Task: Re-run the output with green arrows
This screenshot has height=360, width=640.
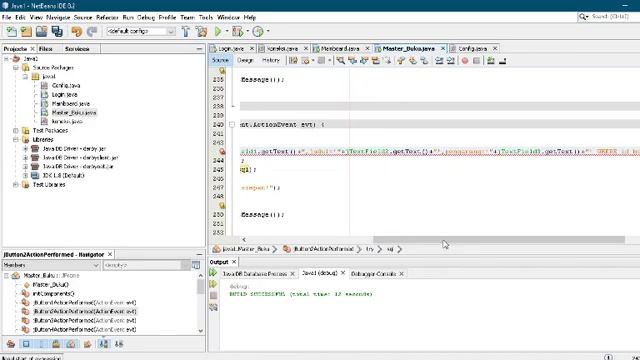Action: [213, 273]
